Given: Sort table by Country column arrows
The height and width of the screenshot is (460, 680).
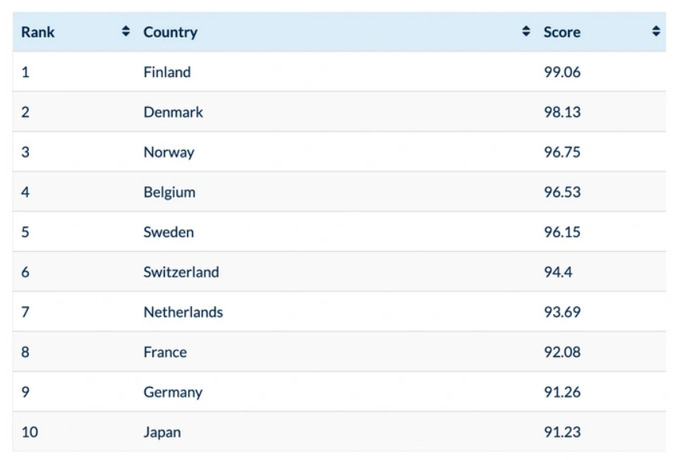Looking at the screenshot, I should [x=526, y=31].
